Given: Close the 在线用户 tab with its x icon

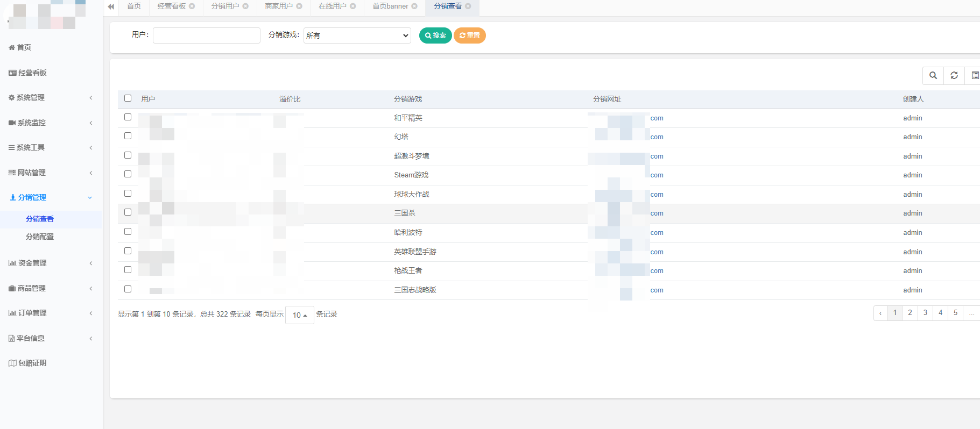Looking at the screenshot, I should [x=353, y=6].
